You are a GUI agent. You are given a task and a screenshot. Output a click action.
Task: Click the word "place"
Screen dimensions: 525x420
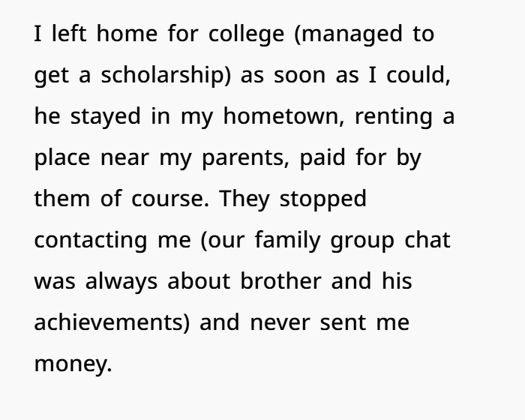tap(62, 158)
